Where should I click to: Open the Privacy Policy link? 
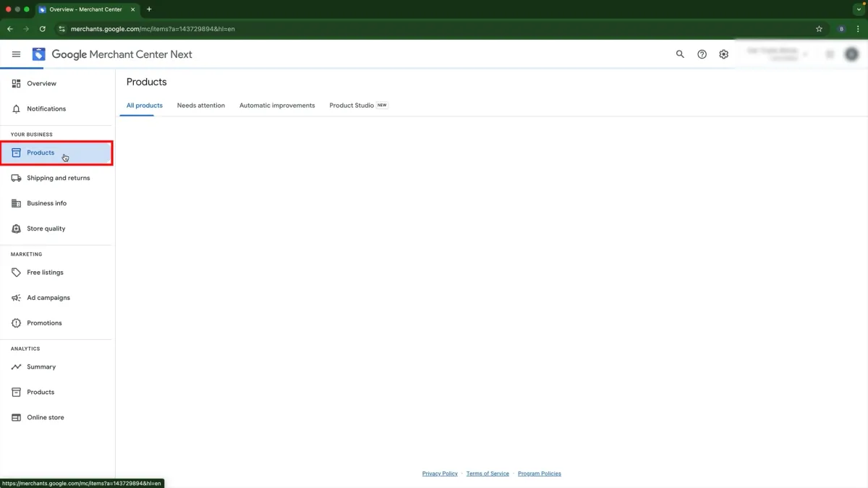[440, 474]
